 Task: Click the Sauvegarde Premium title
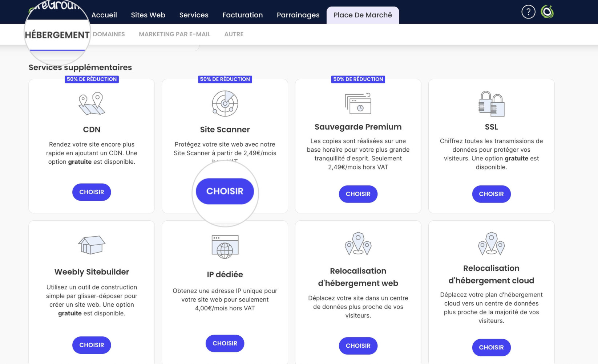point(358,127)
